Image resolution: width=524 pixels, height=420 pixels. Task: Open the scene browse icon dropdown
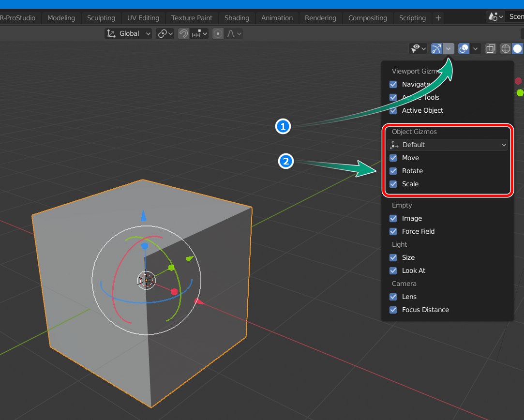tap(495, 16)
